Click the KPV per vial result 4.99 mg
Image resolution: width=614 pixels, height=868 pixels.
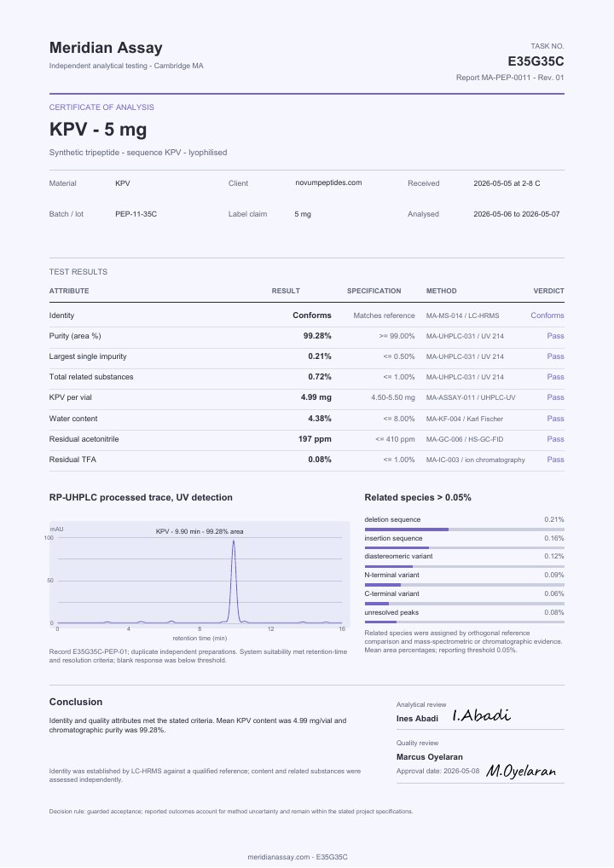tap(316, 397)
